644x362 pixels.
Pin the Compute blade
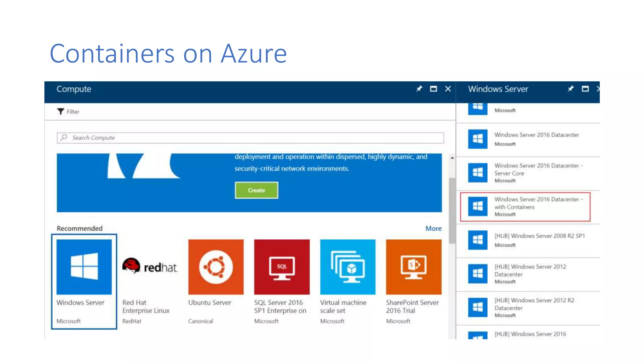pyautogui.click(x=419, y=89)
